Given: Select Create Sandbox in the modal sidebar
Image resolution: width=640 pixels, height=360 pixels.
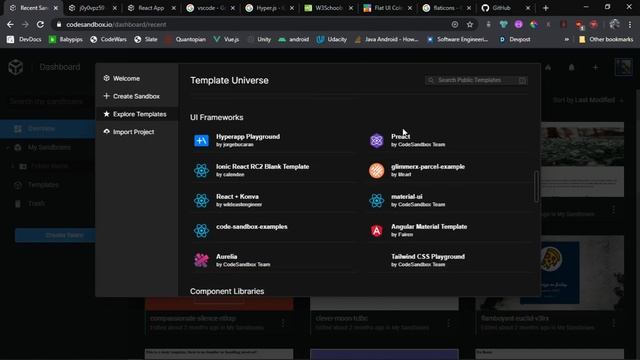Looking at the screenshot, I should (137, 96).
